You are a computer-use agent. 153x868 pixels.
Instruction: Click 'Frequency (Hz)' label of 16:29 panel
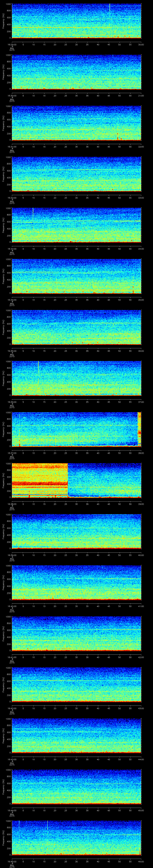3,21
